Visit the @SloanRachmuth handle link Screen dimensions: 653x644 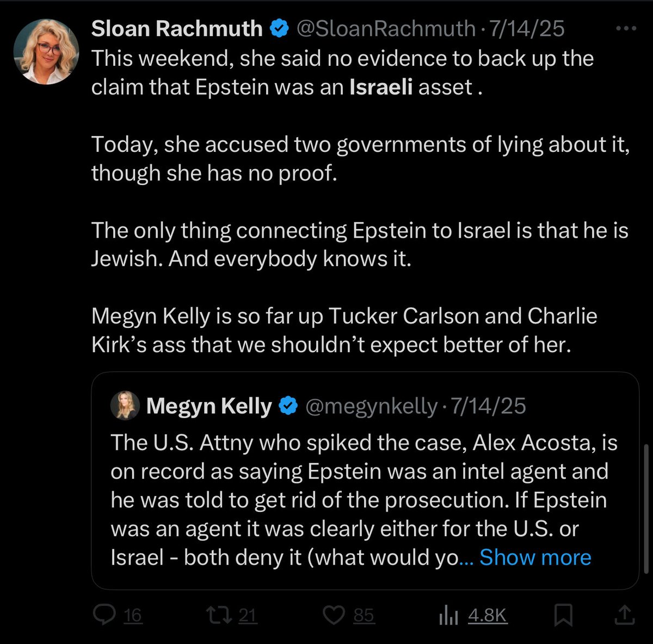click(386, 29)
